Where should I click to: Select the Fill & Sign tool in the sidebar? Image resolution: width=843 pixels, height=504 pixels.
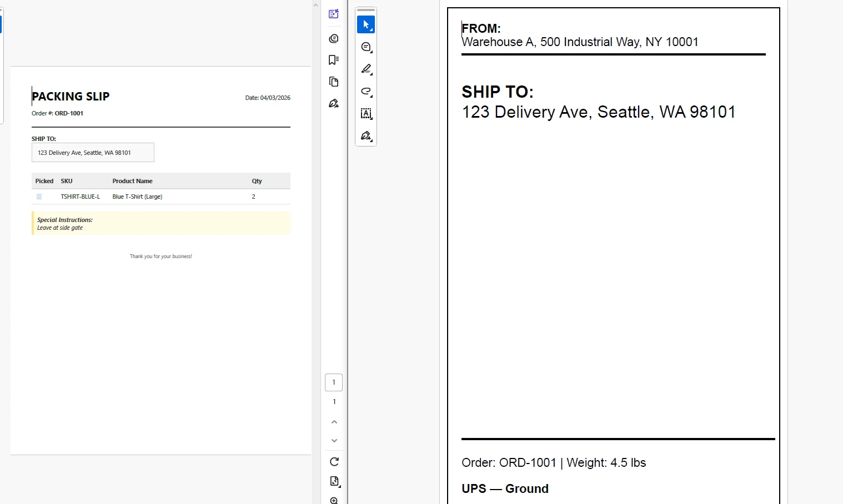pos(334,103)
